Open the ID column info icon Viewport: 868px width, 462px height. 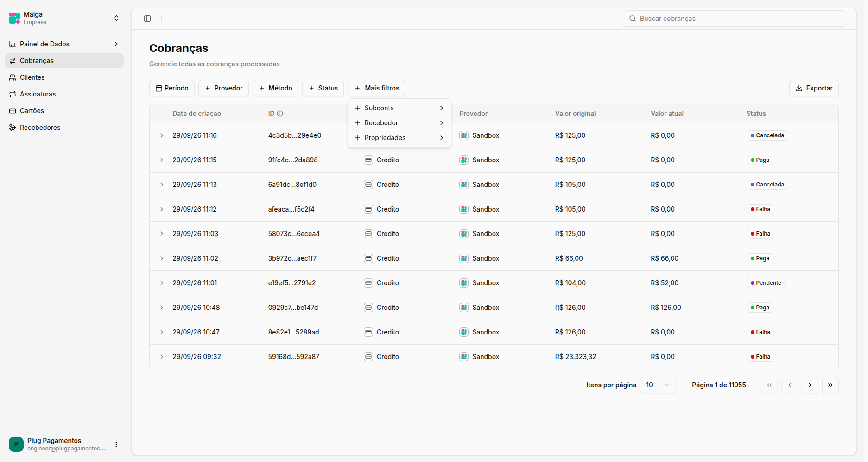click(x=280, y=114)
